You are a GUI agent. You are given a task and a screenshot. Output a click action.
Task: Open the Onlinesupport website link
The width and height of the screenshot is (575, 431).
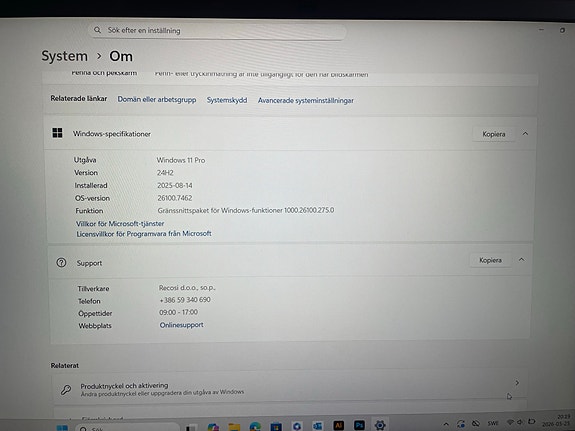pos(181,325)
